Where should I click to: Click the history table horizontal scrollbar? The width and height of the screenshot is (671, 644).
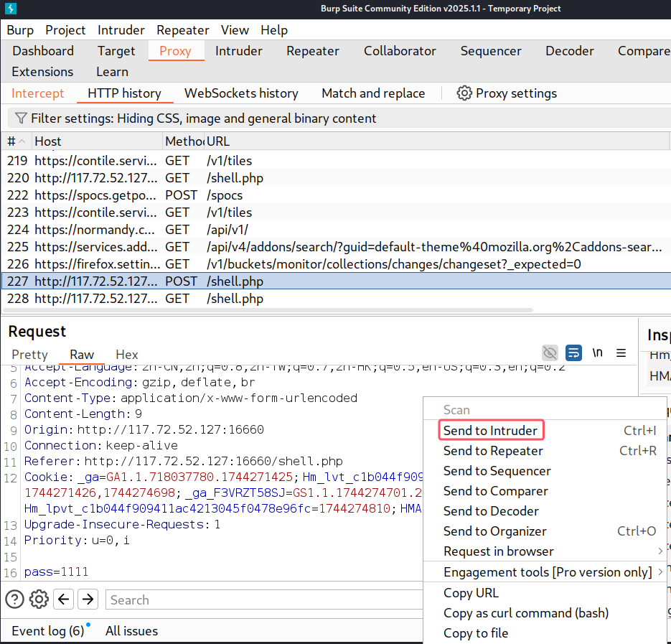(268, 310)
